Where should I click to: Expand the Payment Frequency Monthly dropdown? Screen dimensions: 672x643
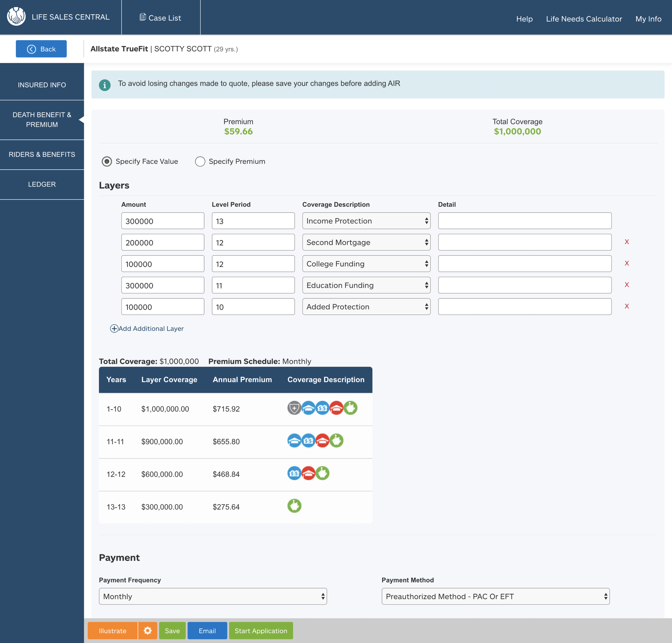tap(213, 596)
